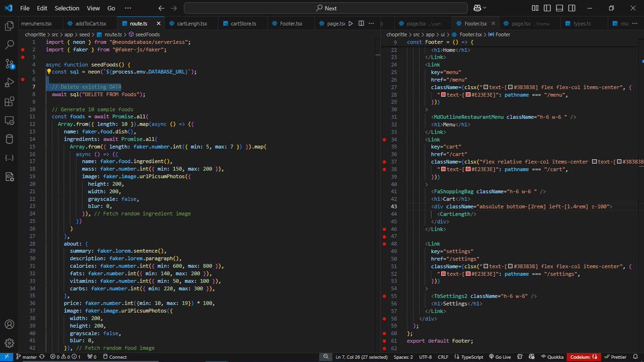Go forward using the navigation arrow
Viewport: 644px width, 362px height.
point(173,8)
